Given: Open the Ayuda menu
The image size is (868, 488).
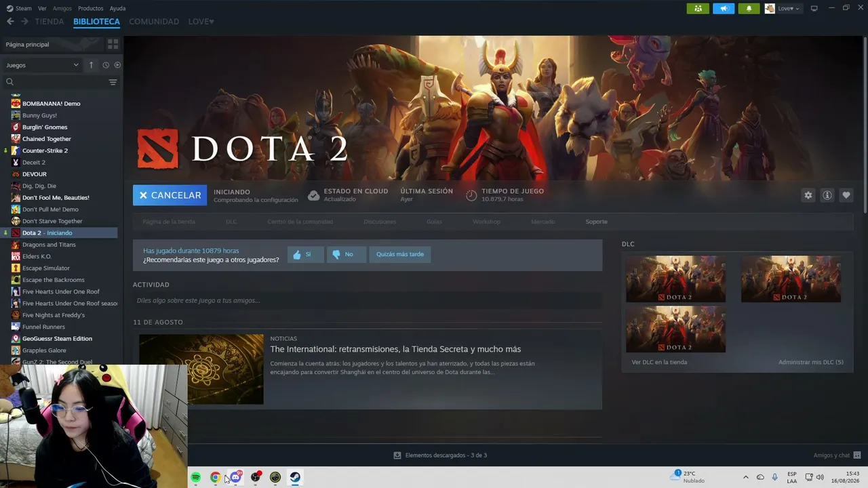Looking at the screenshot, I should coord(117,8).
